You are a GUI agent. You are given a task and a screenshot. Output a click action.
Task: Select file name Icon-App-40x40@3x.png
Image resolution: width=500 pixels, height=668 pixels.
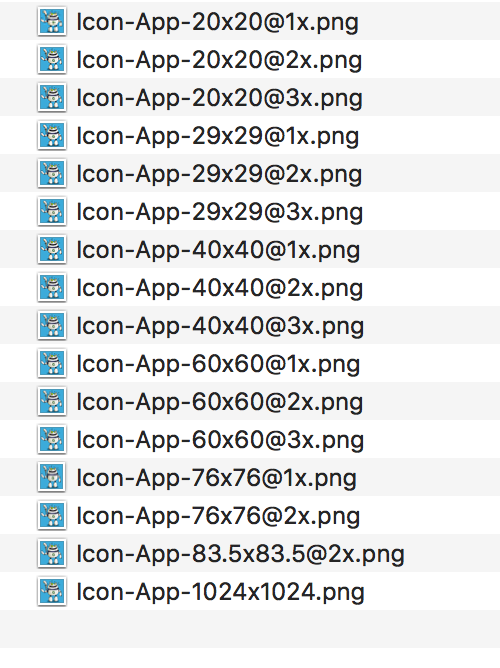tap(220, 326)
